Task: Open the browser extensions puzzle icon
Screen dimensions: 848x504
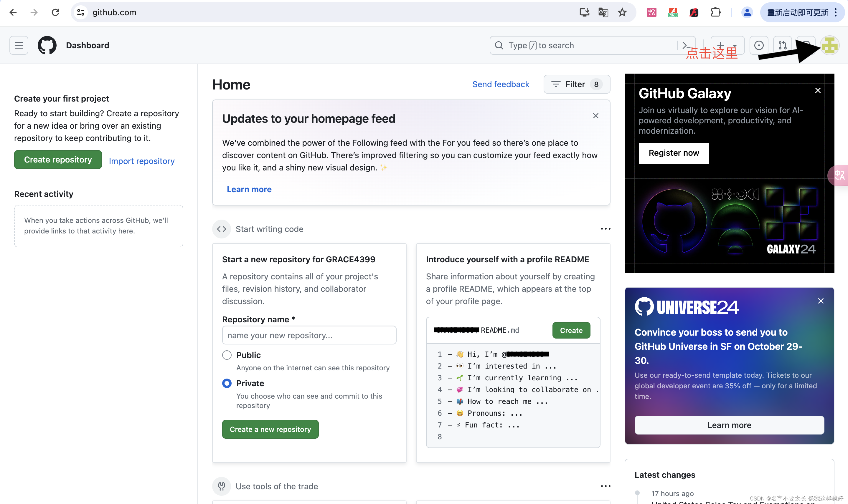Action: (715, 13)
